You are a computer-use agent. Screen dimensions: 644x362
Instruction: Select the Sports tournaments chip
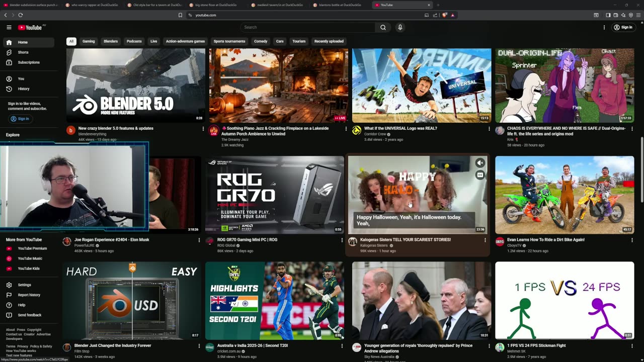click(x=229, y=41)
